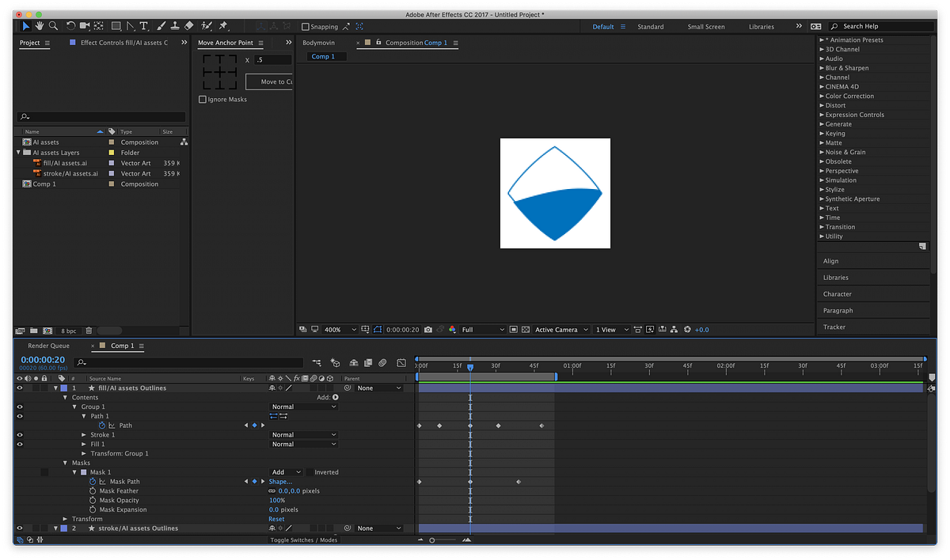Screen dimensions: 950x560
Task: Collapse the Masks group
Action: [x=66, y=463]
